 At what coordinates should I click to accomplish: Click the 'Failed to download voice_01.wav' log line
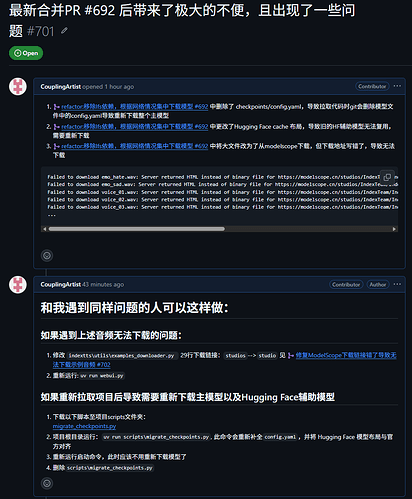pyautogui.click(x=222, y=192)
